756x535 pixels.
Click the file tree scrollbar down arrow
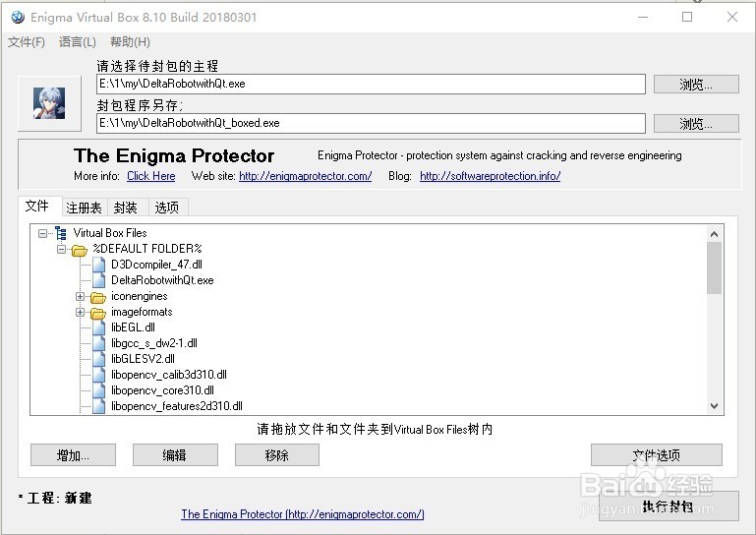(714, 406)
